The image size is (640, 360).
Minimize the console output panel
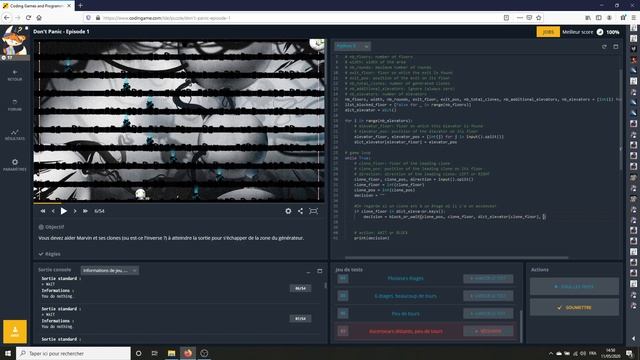pyautogui.click(x=308, y=271)
